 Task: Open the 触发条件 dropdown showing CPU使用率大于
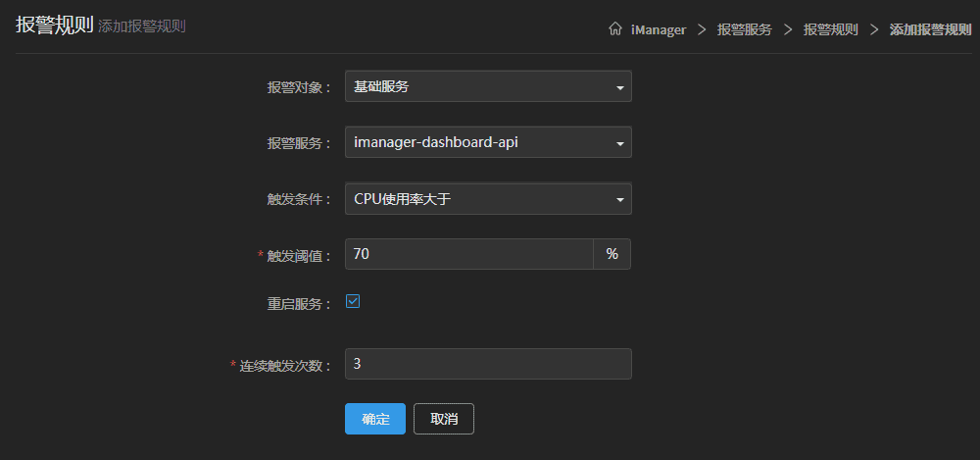point(487,199)
